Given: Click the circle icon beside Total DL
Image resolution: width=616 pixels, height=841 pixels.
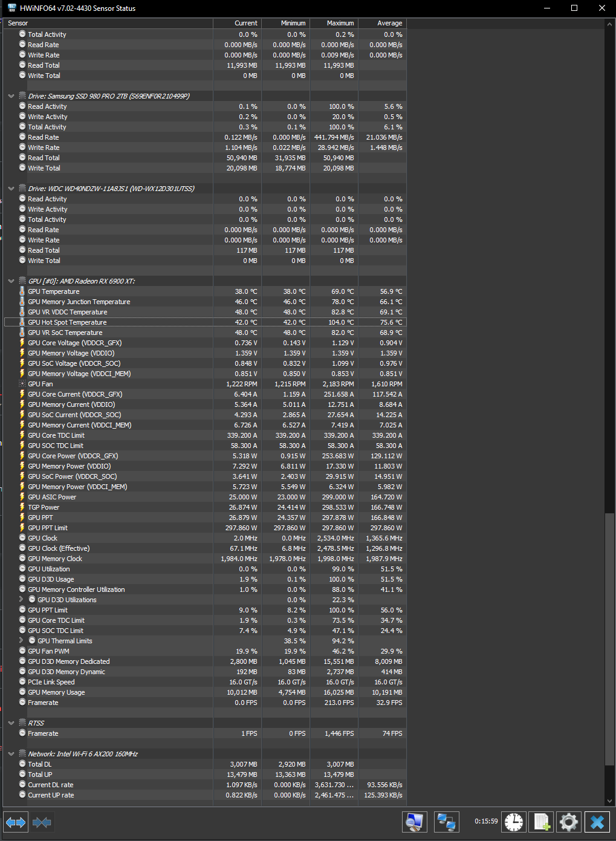Looking at the screenshot, I should pos(22,764).
